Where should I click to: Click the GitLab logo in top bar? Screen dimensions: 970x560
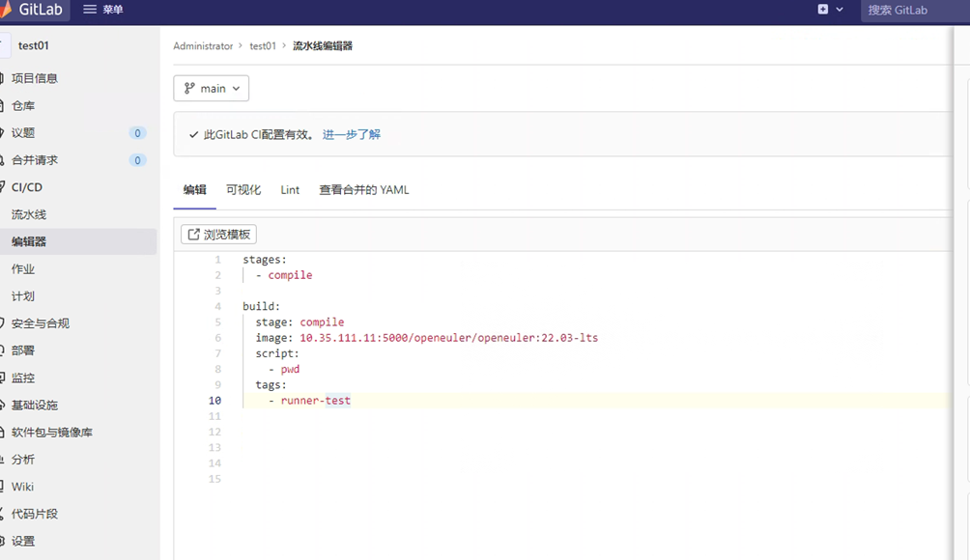coord(36,11)
